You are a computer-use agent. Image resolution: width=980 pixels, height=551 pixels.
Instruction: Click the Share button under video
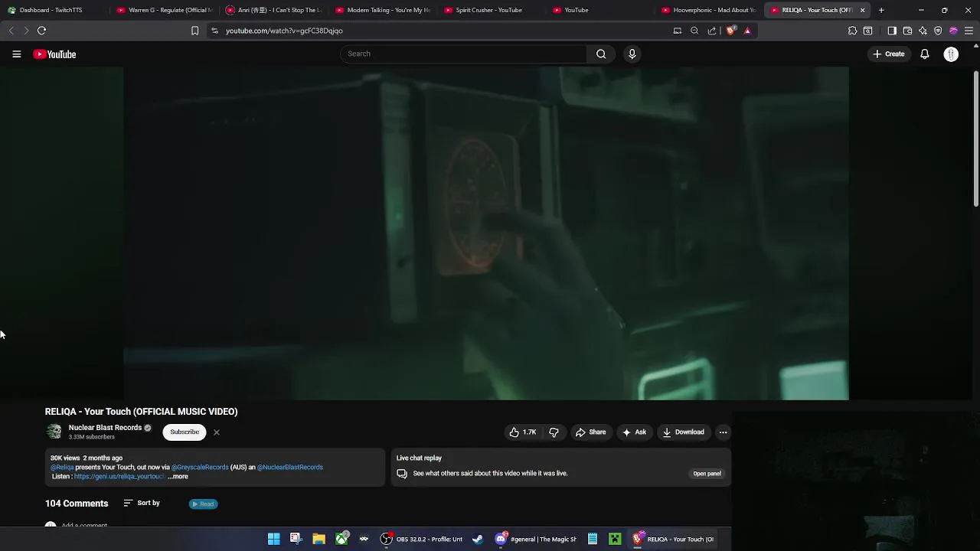pos(590,432)
